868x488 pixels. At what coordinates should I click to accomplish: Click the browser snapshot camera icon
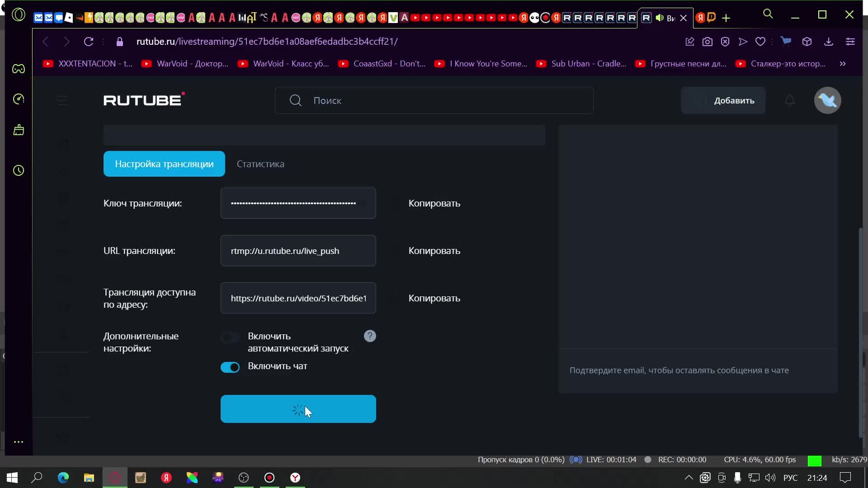(x=708, y=42)
